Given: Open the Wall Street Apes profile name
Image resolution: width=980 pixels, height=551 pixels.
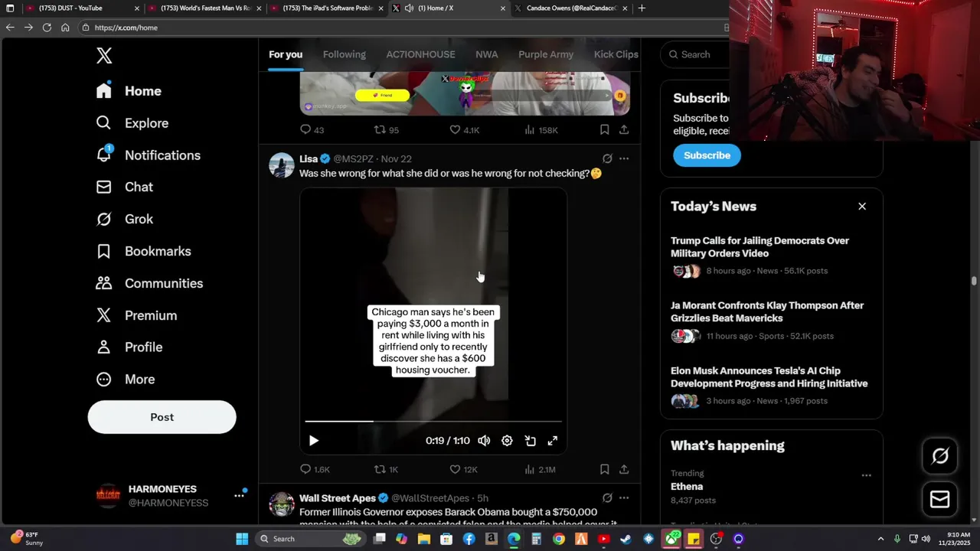Looking at the screenshot, I should tap(338, 498).
